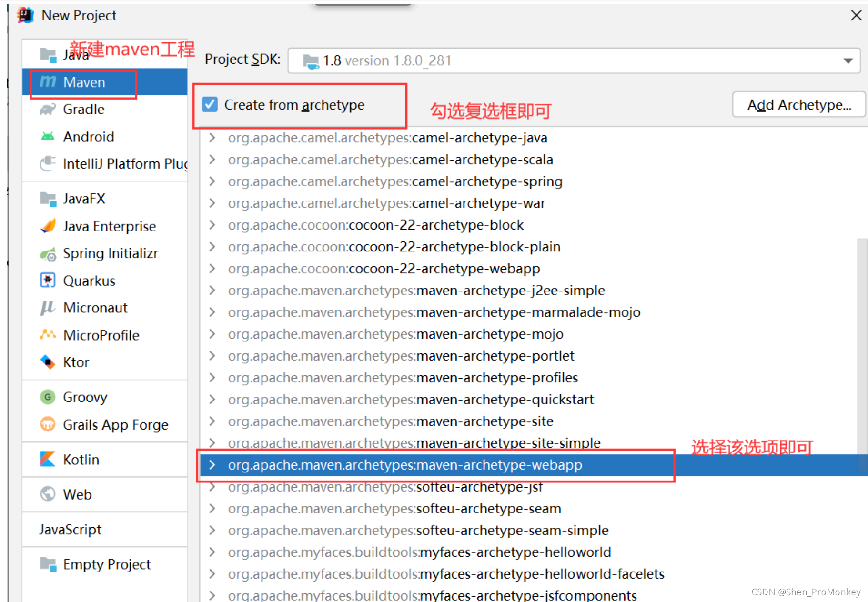The image size is (868, 602).
Task: Select Spring Initializr project type
Action: tap(105, 253)
